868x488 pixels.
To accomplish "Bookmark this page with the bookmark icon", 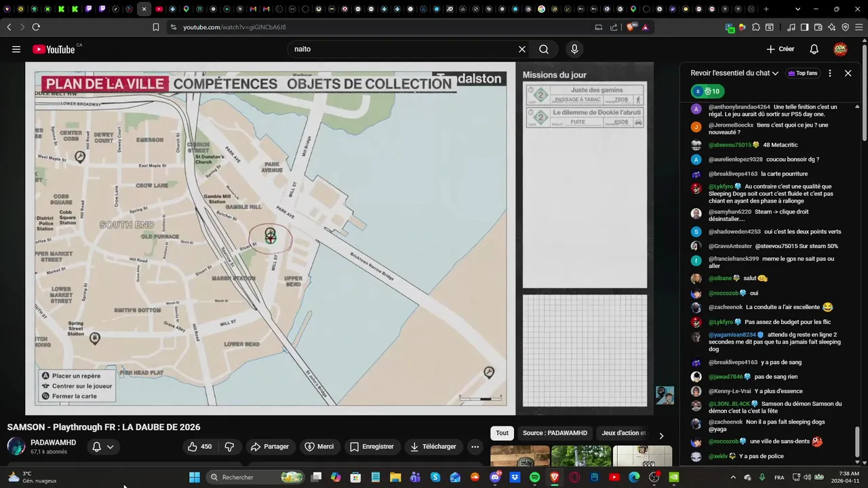I will click(x=156, y=27).
